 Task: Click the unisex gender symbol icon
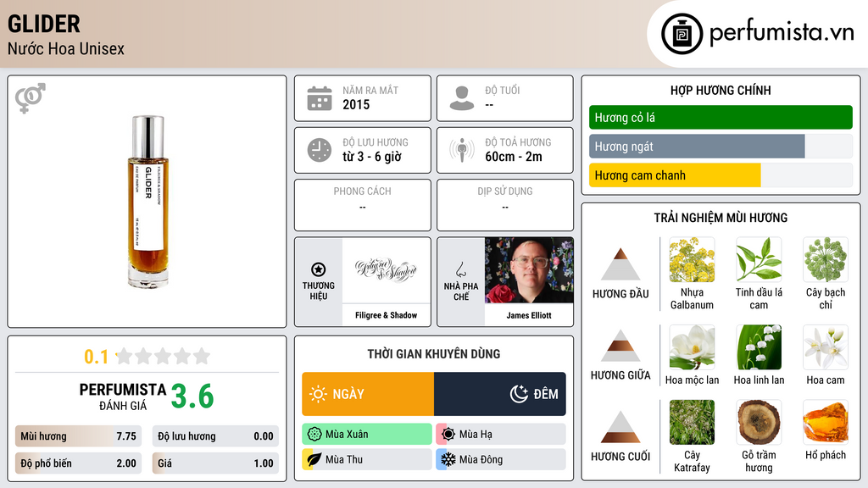(31, 98)
